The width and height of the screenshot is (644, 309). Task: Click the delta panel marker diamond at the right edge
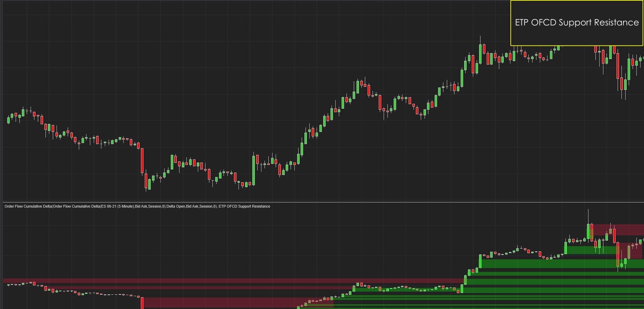pyautogui.click(x=643, y=240)
